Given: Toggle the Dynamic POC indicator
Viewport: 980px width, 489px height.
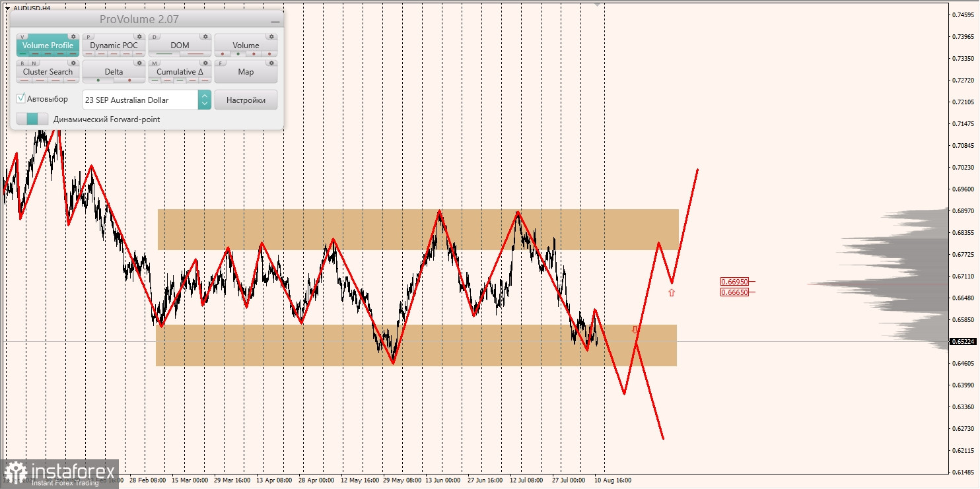Looking at the screenshot, I should (114, 46).
